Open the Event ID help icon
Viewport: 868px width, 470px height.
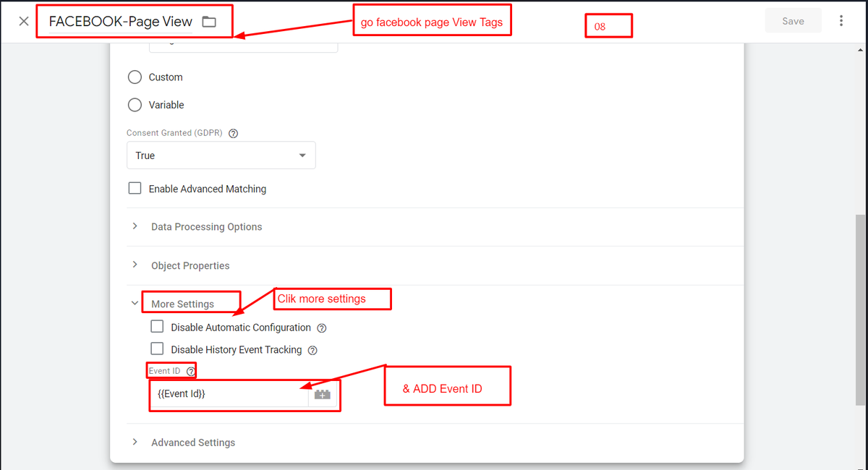tap(191, 371)
